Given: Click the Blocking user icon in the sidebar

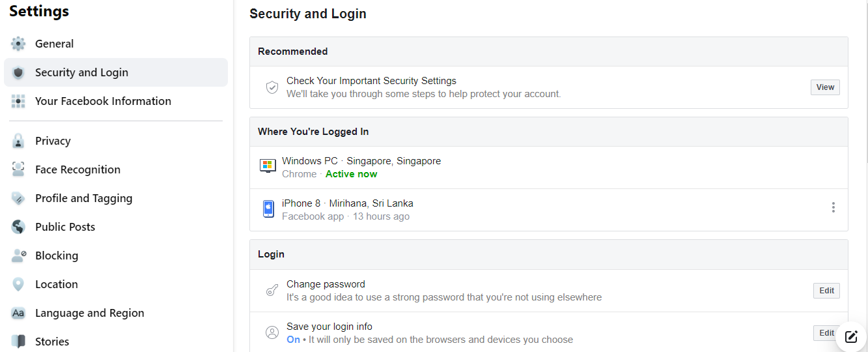Looking at the screenshot, I should pos(18,256).
